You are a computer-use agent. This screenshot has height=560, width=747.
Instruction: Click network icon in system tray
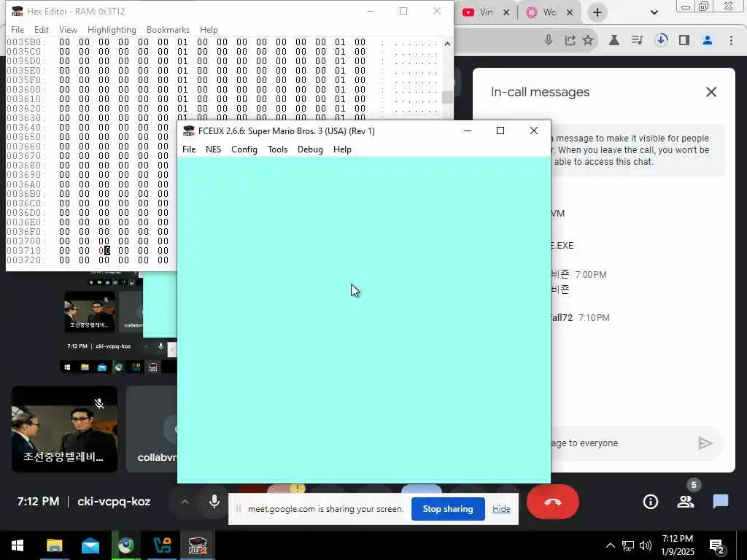[x=628, y=545]
